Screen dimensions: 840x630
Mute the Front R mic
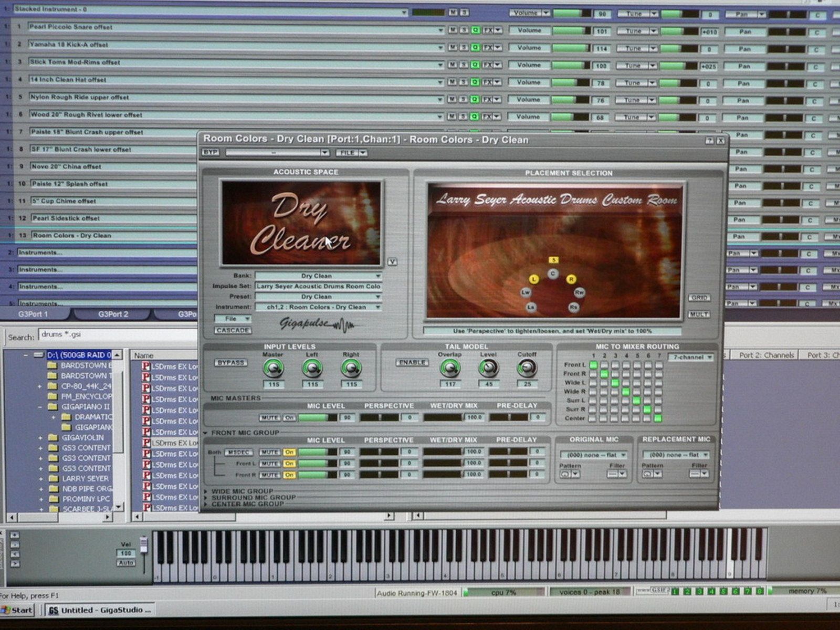click(270, 475)
